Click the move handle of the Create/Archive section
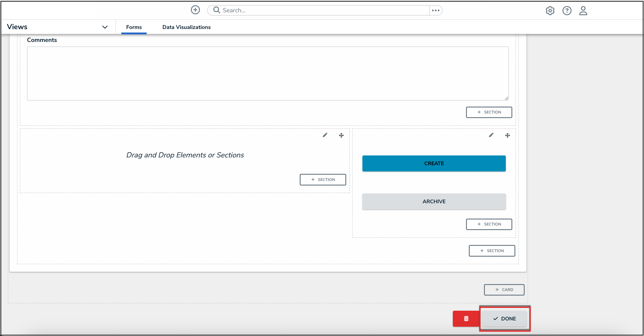Image resolution: width=644 pixels, height=336 pixels. coord(507,136)
